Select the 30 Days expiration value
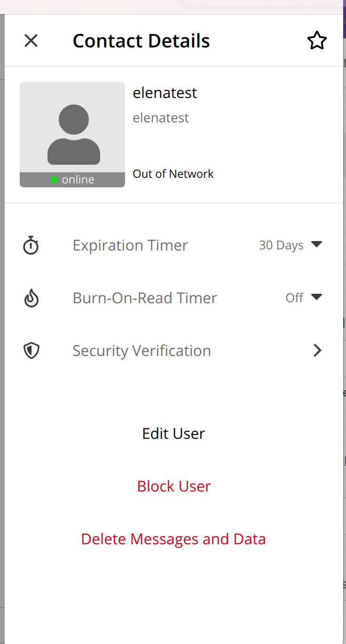Viewport: 346px width, 644px height. click(281, 245)
